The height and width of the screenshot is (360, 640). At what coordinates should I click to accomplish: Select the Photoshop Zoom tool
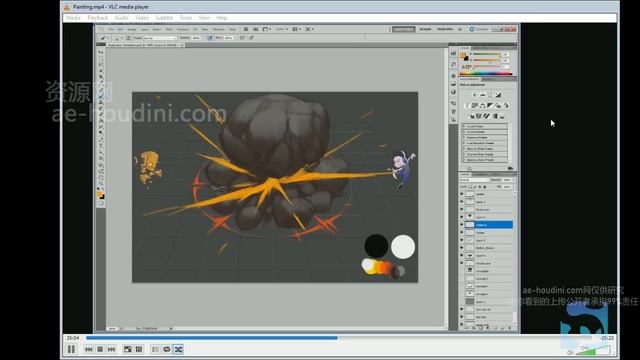point(101,183)
